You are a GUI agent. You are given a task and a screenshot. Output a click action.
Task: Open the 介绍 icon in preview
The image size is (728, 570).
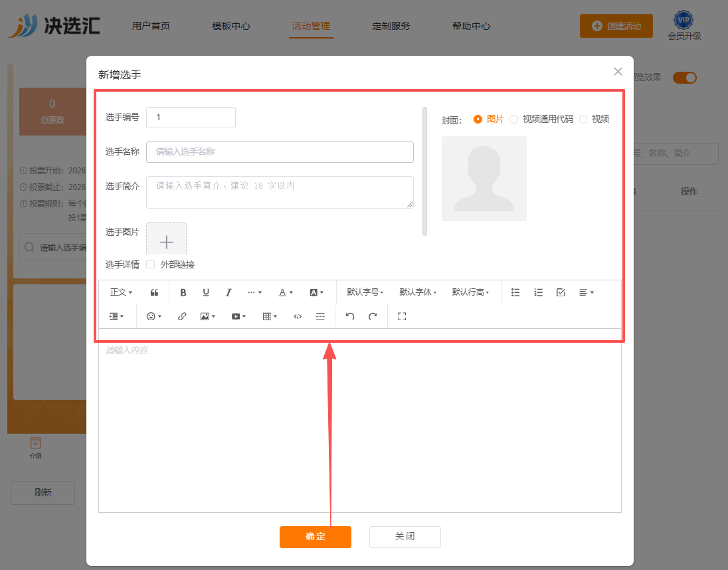click(35, 448)
